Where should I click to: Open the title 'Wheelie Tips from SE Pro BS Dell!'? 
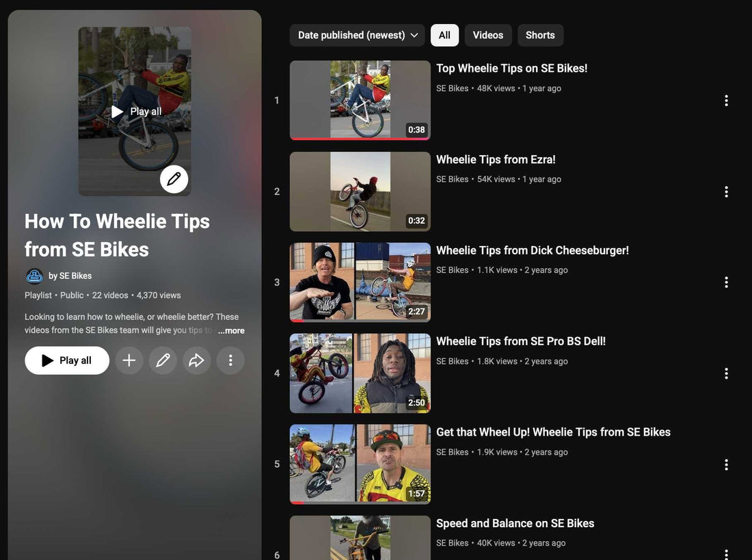[521, 342]
